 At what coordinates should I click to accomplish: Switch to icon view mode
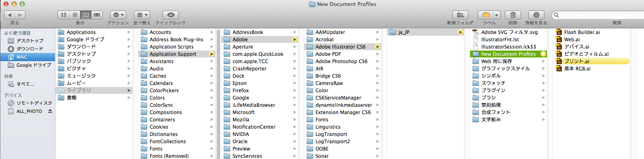pyautogui.click(x=64, y=15)
